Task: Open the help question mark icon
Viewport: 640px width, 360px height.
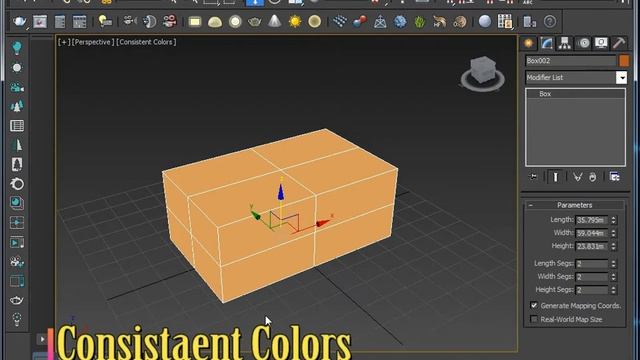Action: [550, 21]
